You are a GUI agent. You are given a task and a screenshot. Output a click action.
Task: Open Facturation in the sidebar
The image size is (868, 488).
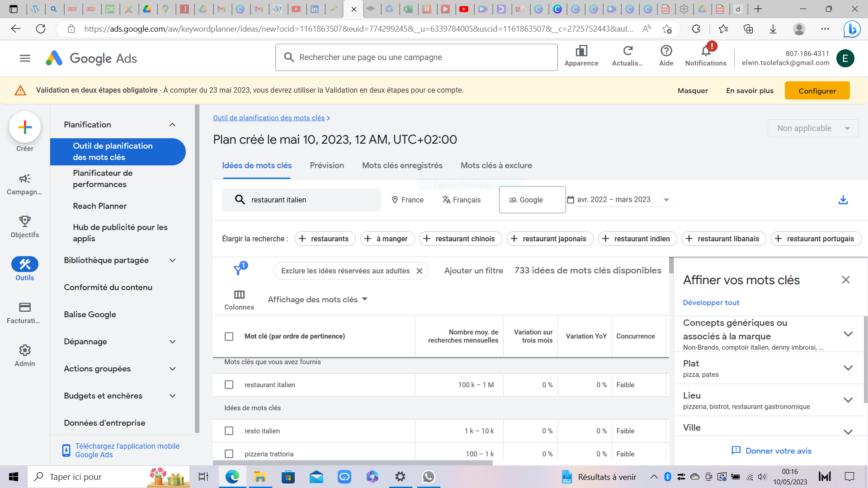pos(25,308)
